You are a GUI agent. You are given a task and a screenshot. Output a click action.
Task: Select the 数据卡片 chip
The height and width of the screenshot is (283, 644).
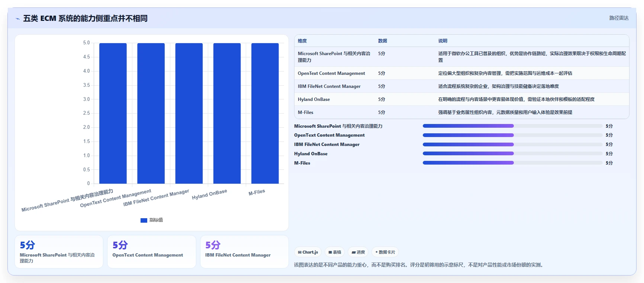[x=385, y=252]
